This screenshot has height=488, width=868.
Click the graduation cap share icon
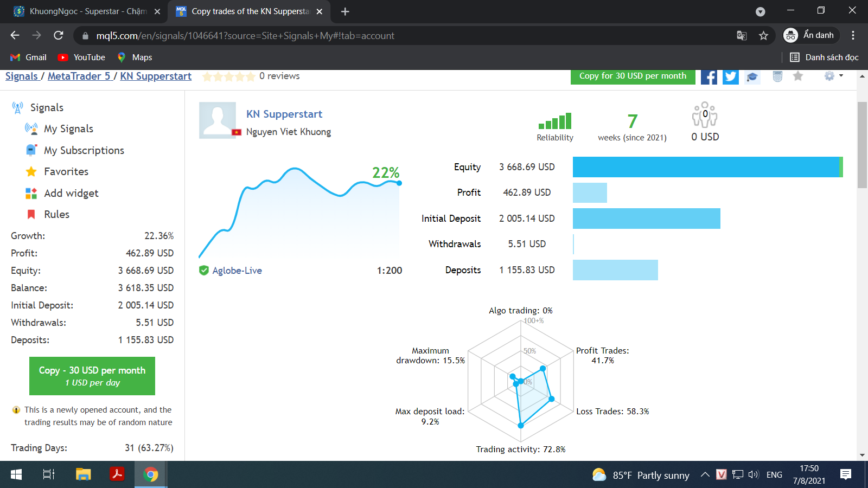tap(752, 77)
